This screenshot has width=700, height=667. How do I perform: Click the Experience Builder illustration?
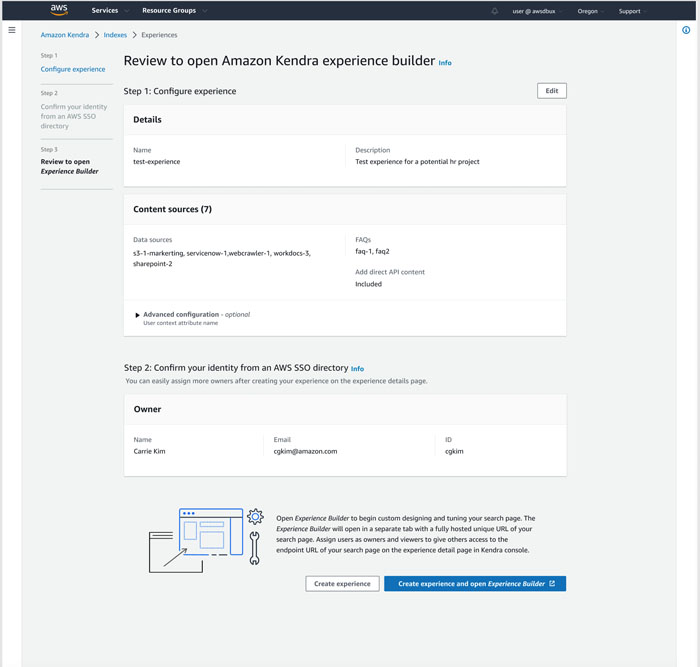(206, 540)
